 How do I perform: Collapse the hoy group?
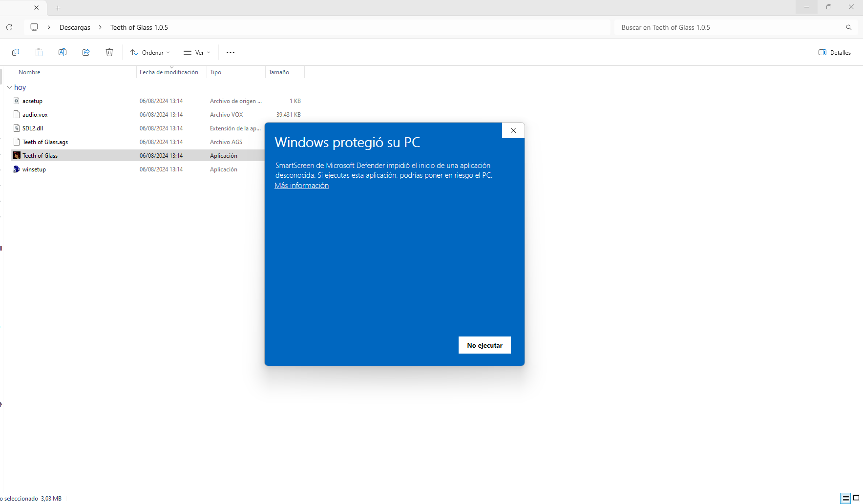pos(9,87)
